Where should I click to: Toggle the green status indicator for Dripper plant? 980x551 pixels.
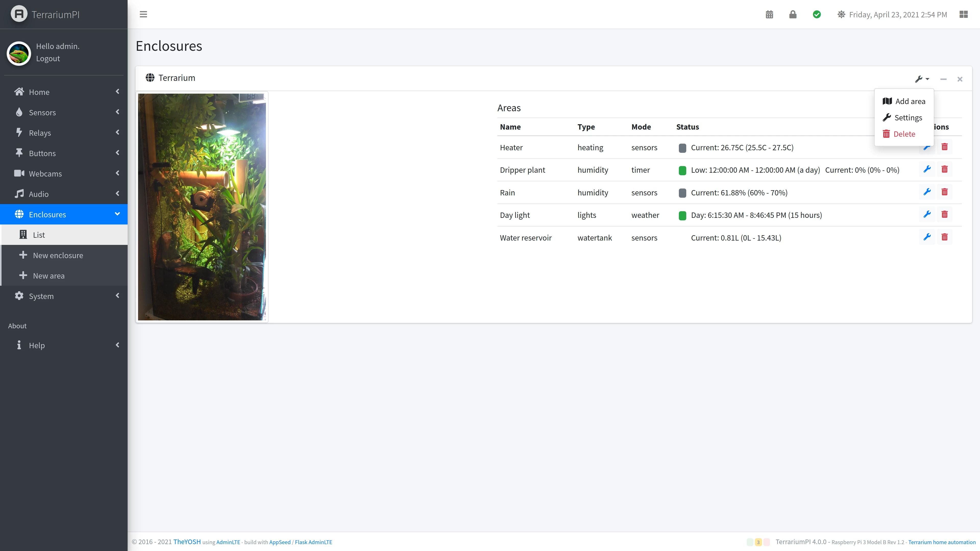click(682, 170)
